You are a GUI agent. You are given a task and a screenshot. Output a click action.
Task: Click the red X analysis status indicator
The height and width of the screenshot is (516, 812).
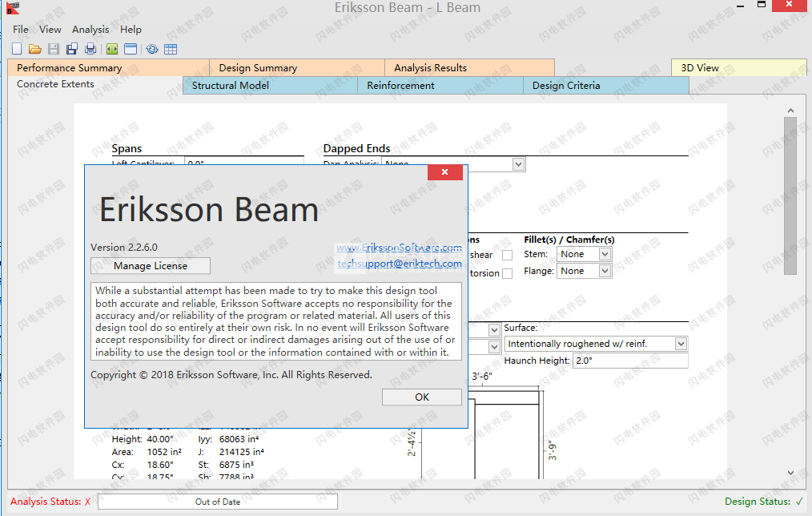tap(87, 502)
